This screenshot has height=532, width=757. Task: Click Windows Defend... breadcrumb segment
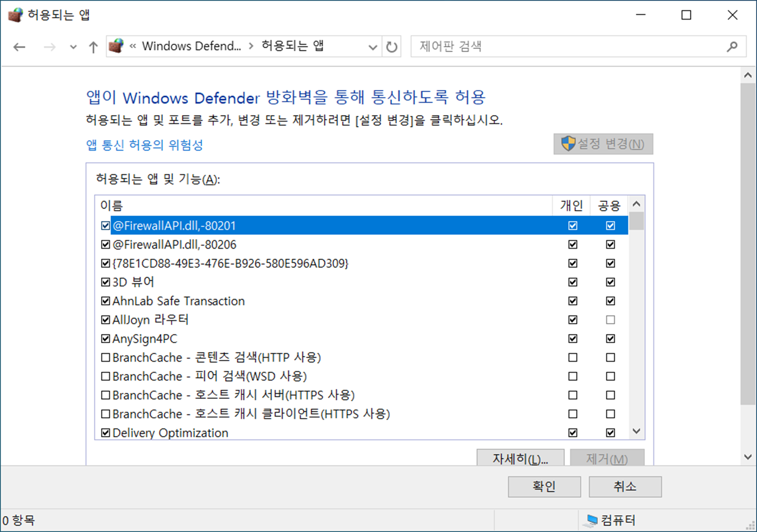(x=192, y=46)
